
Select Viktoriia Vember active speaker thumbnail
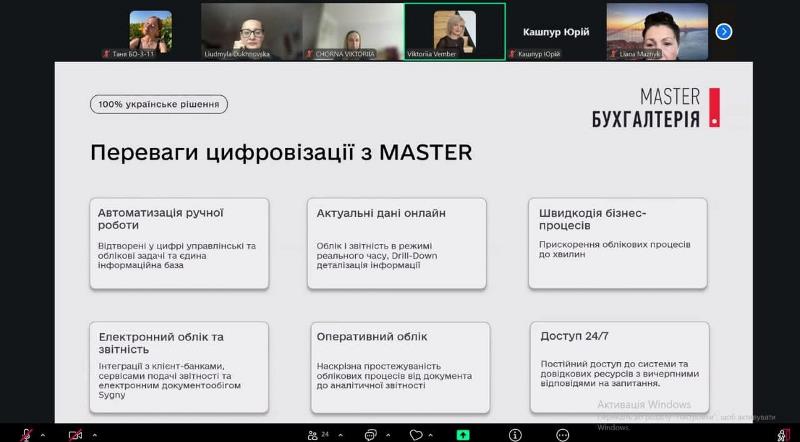click(x=455, y=32)
